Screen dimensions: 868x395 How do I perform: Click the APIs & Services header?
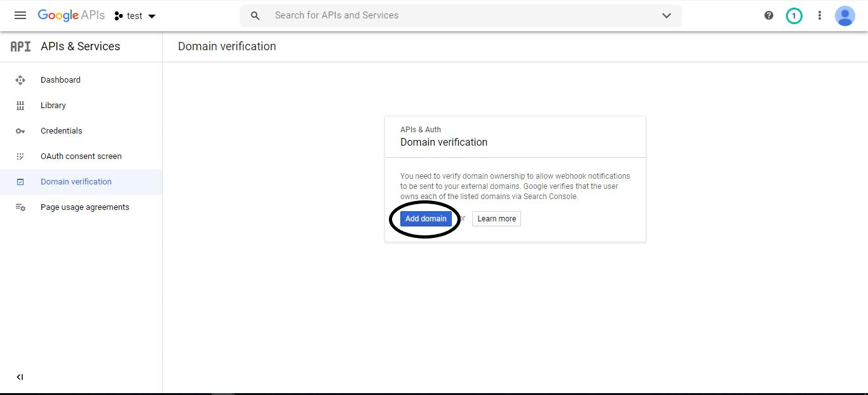80,46
